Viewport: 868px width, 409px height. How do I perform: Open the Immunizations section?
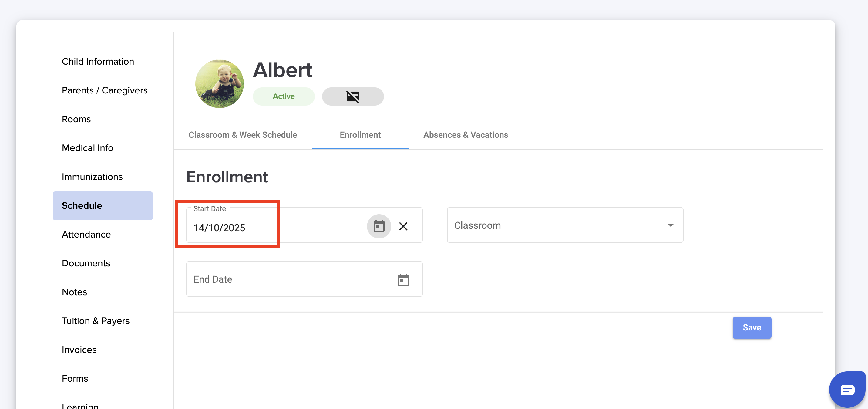[x=92, y=177]
